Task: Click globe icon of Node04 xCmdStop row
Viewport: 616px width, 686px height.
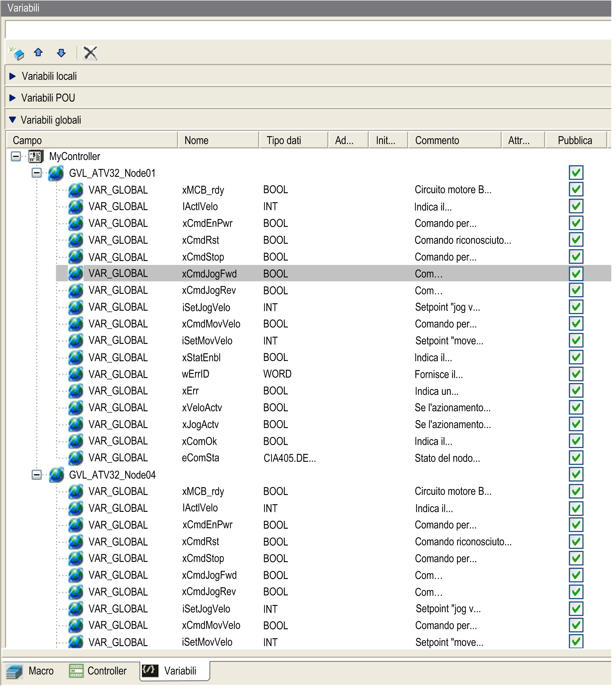Action: click(x=76, y=558)
